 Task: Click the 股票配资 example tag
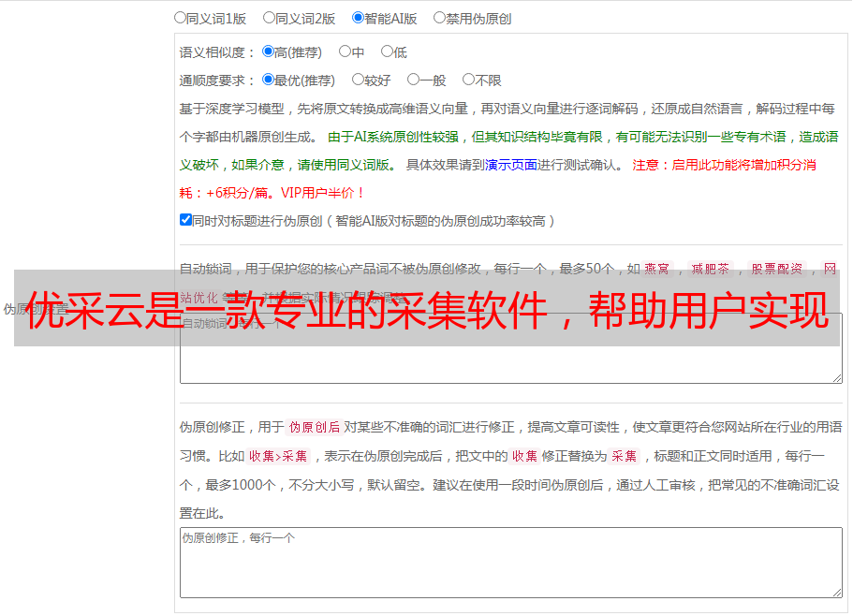(777, 269)
